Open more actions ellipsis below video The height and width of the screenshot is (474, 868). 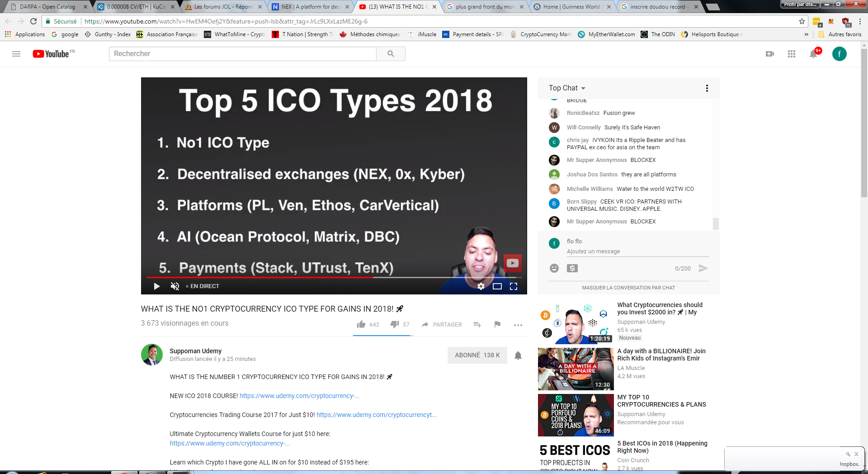pyautogui.click(x=518, y=325)
